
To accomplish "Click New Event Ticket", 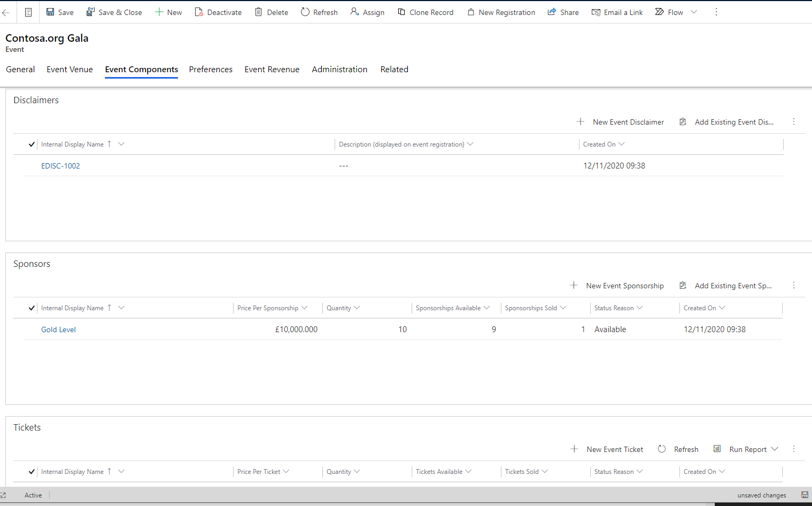I will 607,449.
